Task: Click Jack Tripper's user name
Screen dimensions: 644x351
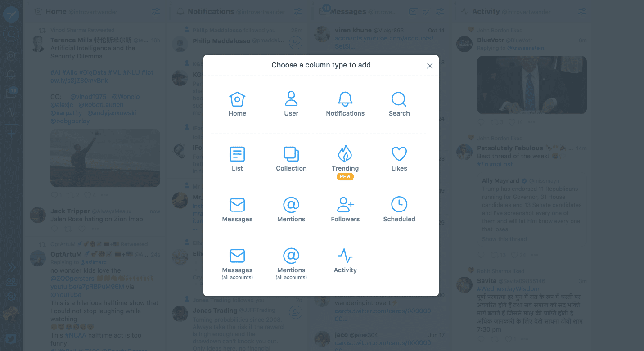Action: [70, 211]
